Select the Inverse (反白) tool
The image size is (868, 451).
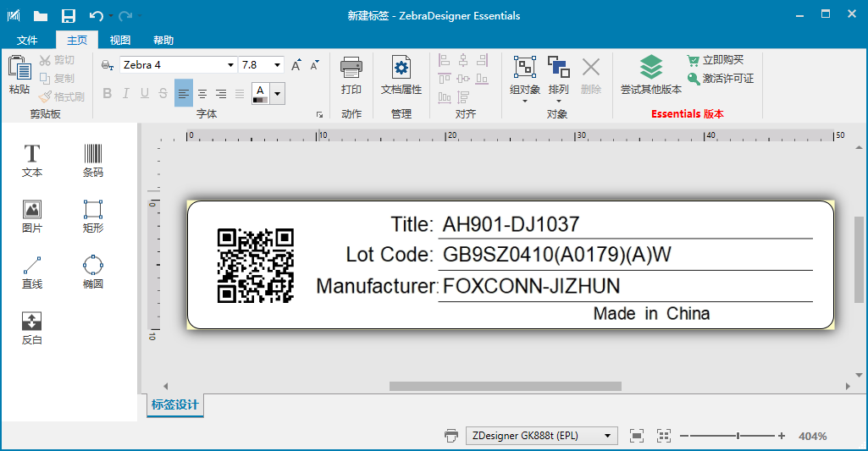tap(32, 328)
